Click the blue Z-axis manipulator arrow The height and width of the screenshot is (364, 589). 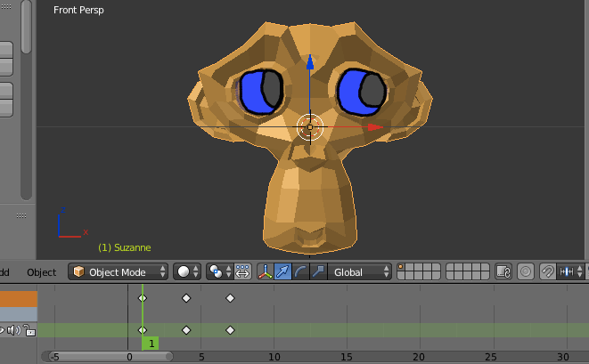(x=310, y=62)
